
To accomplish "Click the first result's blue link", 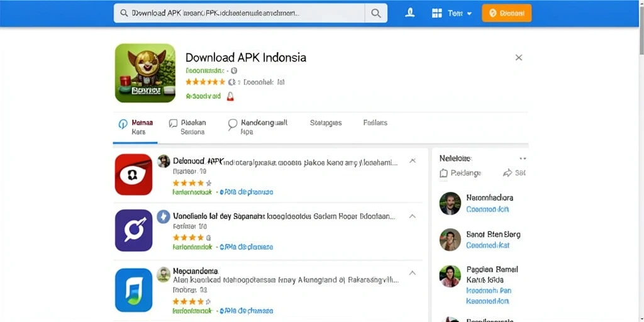I will pyautogui.click(x=246, y=192).
